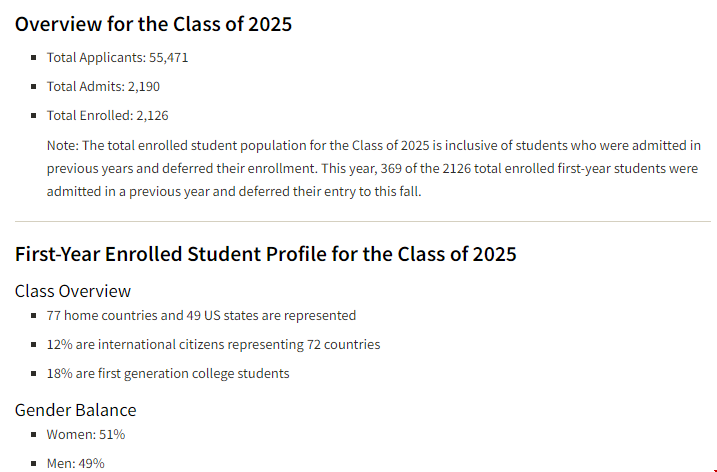717x472 pixels.
Task: Click the word 'Note:' in the paragraph
Action: pyautogui.click(x=63, y=145)
